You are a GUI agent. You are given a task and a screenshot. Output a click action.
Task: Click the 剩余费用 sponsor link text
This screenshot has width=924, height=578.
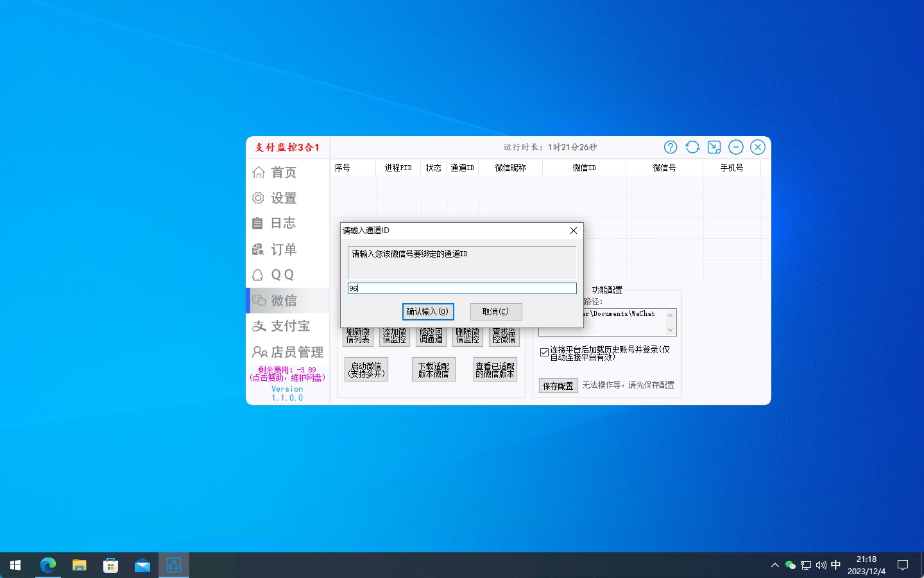tap(287, 374)
